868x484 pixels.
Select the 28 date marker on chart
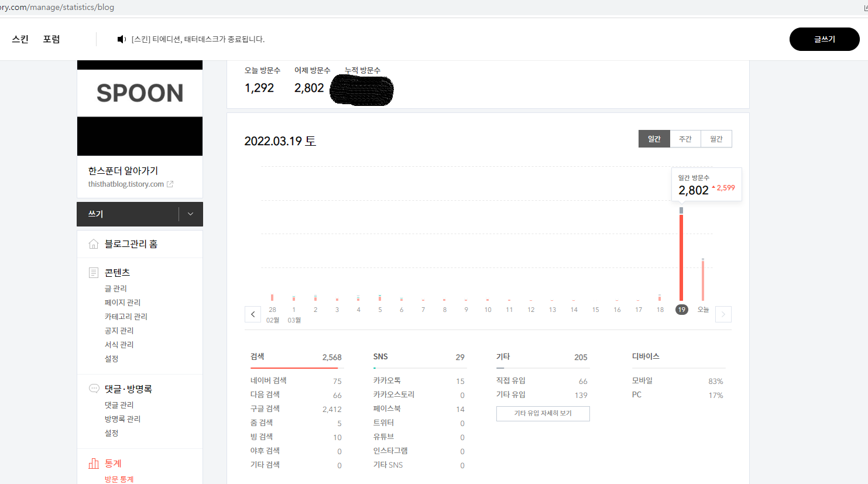272,310
